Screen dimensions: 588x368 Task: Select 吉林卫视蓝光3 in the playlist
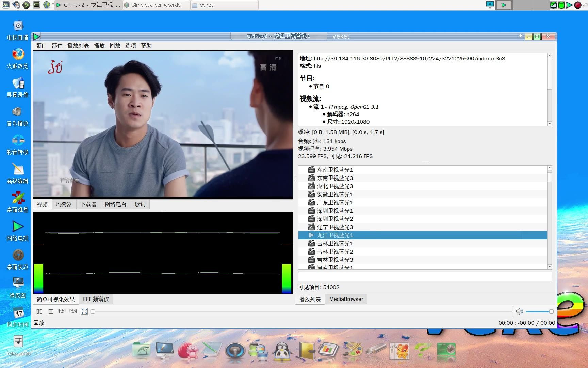point(423,260)
